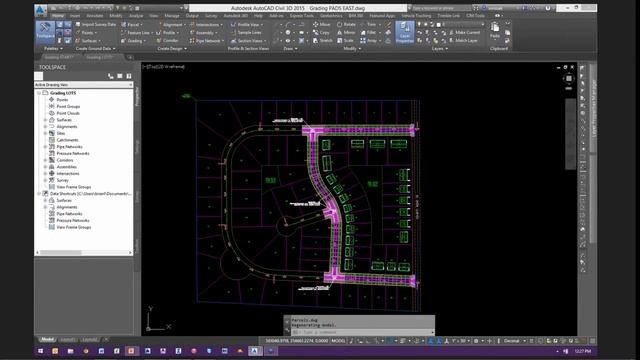This screenshot has width=640, height=360.
Task: Switch to the Manage ribbon tab
Action: coord(172,16)
